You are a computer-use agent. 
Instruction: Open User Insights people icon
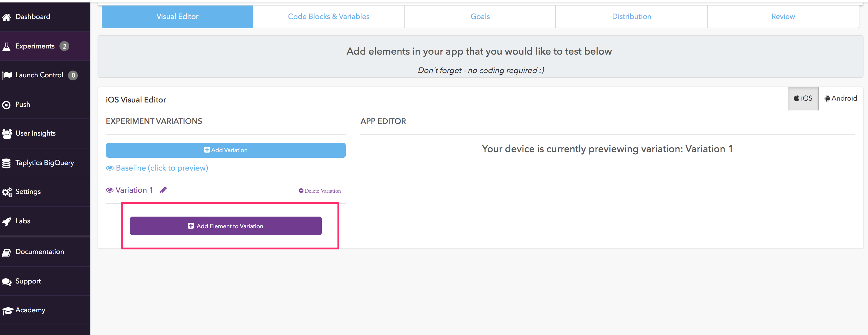point(7,133)
